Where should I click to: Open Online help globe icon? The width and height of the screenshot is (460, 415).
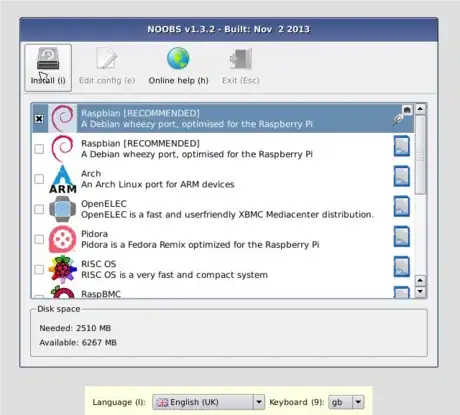pos(178,59)
